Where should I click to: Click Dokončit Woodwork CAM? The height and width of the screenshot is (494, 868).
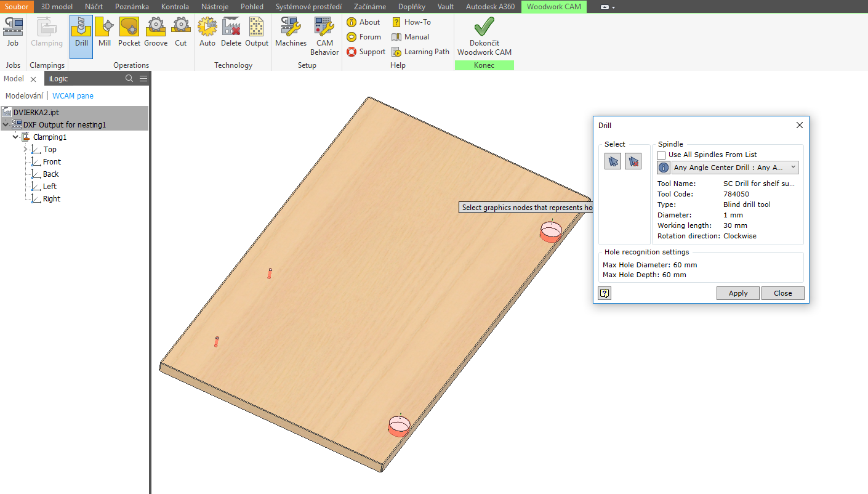coord(484,37)
